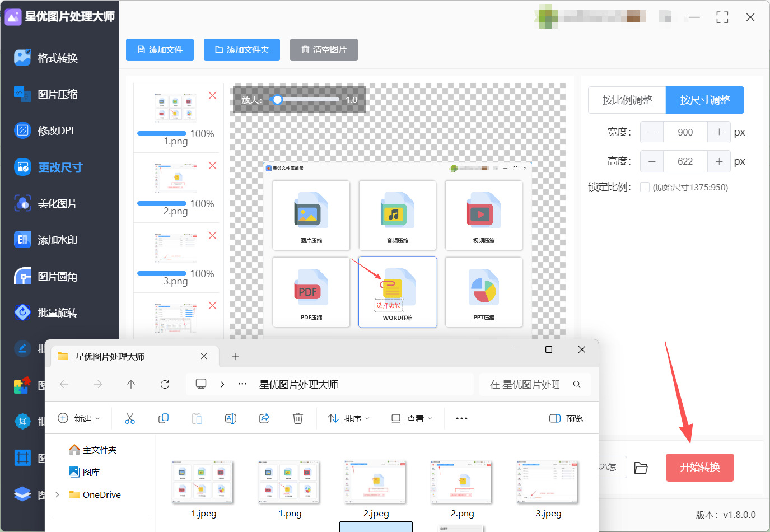Select the 更改尺寸 sidebar item
Image resolution: width=770 pixels, height=532 pixels.
[x=49, y=167]
